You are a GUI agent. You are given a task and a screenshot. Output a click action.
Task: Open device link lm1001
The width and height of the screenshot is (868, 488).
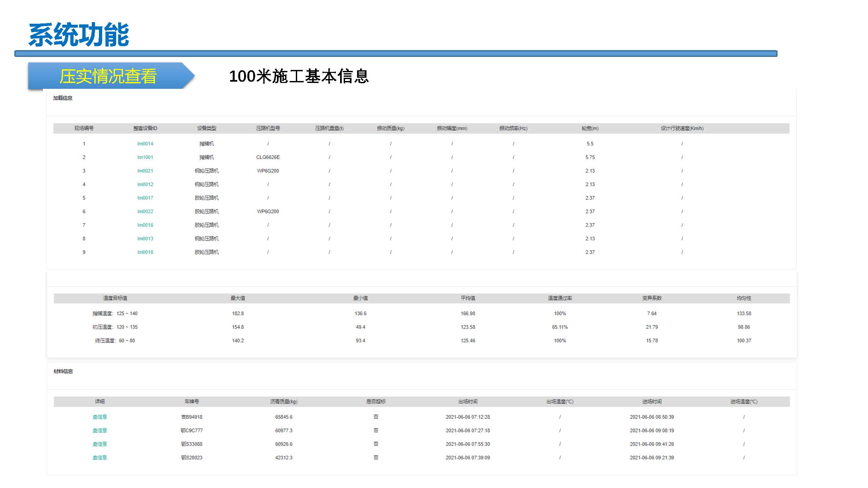(145, 157)
